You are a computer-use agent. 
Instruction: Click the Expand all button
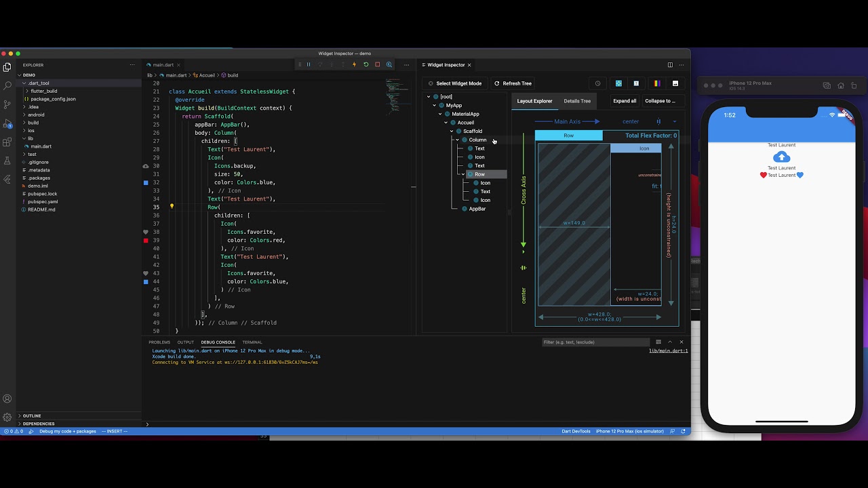[x=625, y=101]
